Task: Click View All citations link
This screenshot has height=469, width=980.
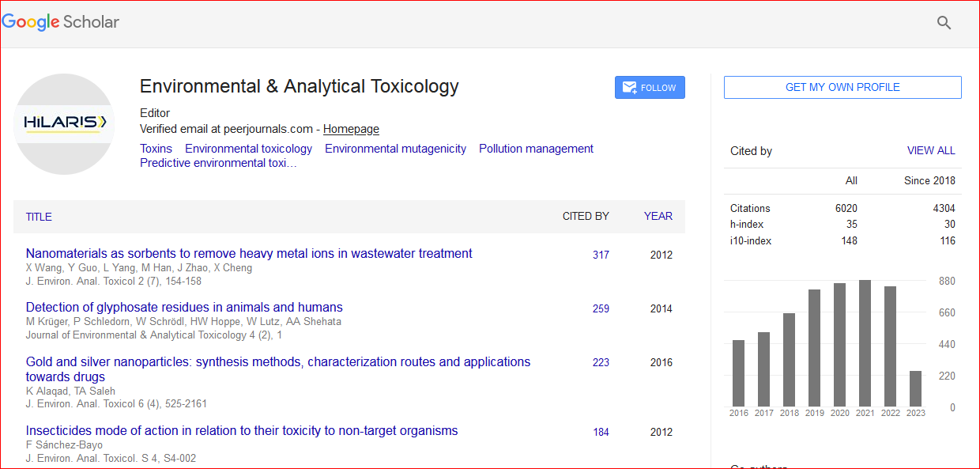Action: pyautogui.click(x=930, y=150)
